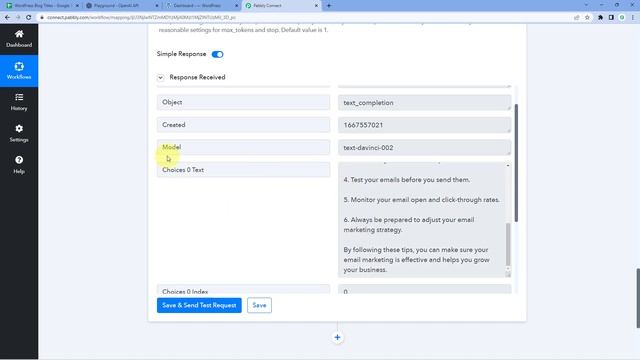
Task: Open the browser extensions puzzle icon
Action: coord(600,18)
